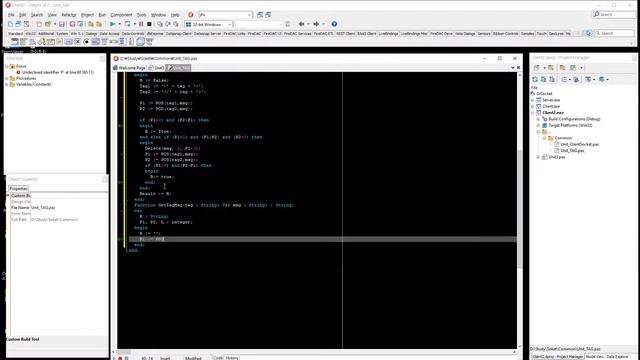This screenshot has width=640, height=360.
Task: Expand the Procedures node in Structure
Action: pos(7,78)
